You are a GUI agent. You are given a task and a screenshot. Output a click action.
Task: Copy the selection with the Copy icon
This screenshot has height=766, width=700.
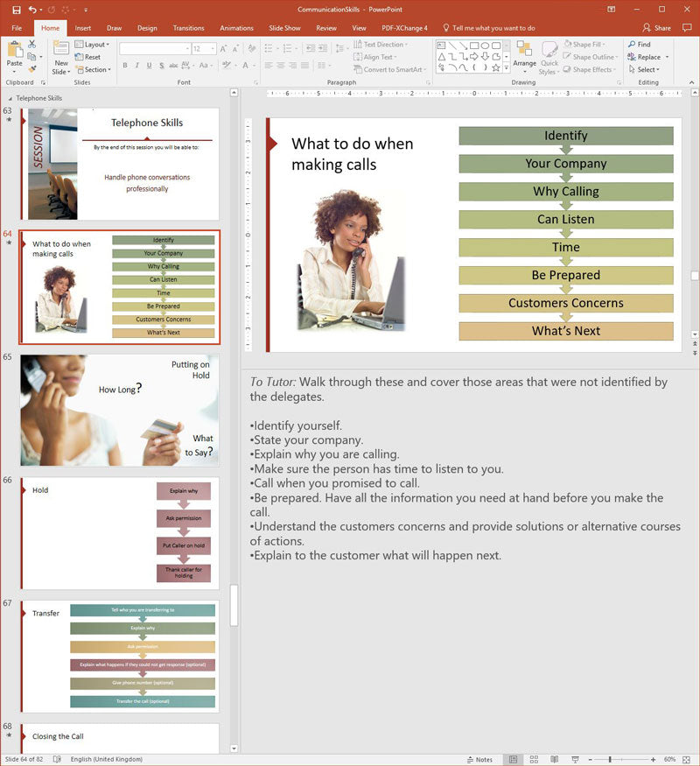(32, 57)
